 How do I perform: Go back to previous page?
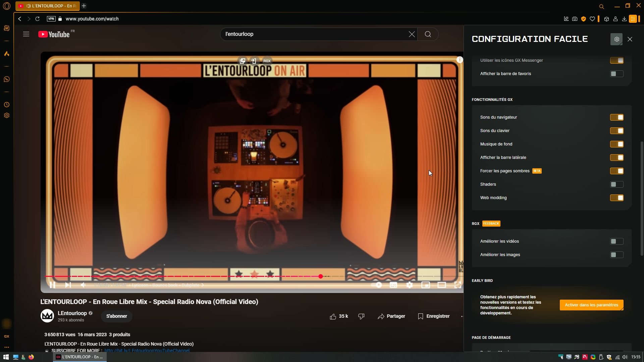[x=20, y=19]
